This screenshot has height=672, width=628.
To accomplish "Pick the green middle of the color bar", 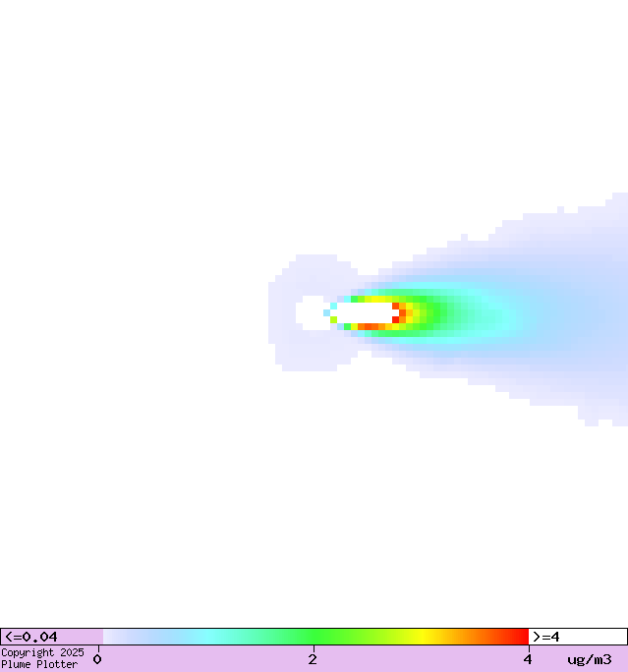I will pyautogui.click(x=314, y=637).
